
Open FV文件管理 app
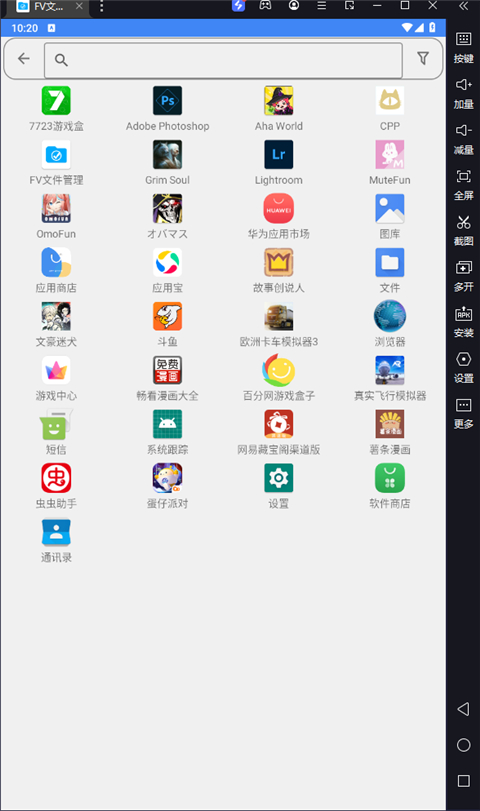tap(56, 154)
